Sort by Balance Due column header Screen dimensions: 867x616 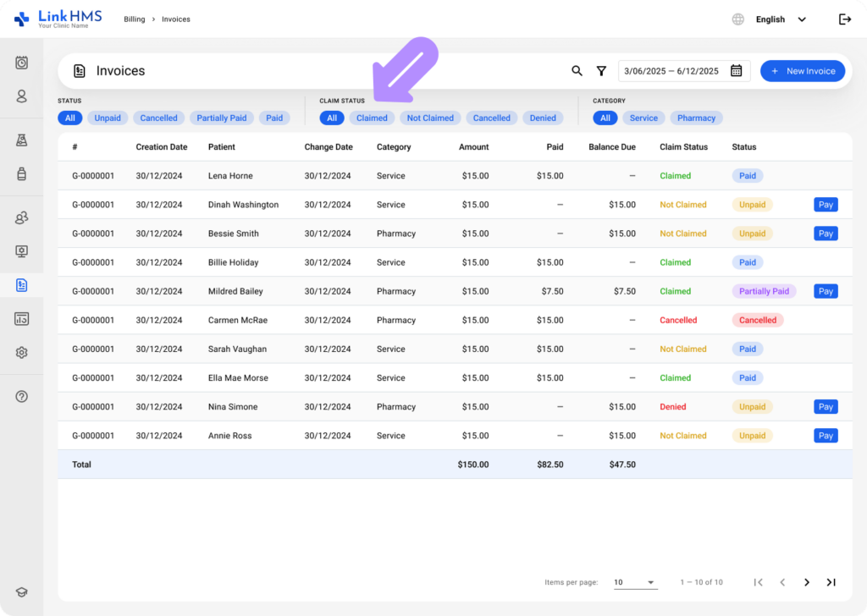pos(612,147)
